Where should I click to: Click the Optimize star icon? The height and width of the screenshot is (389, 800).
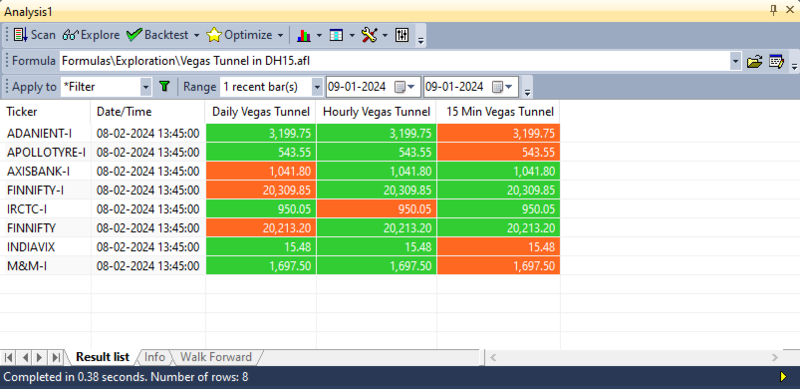coord(214,35)
